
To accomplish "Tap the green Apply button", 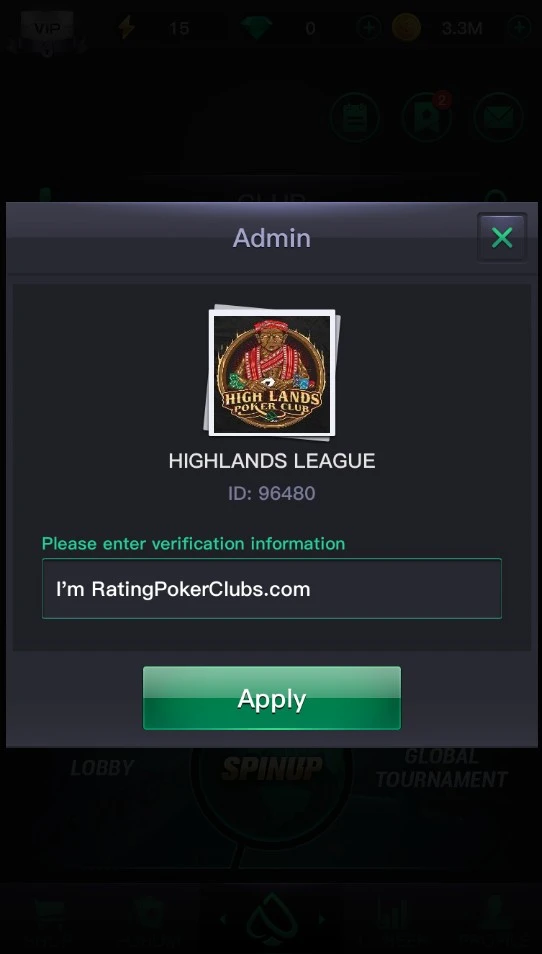I will click(x=271, y=698).
